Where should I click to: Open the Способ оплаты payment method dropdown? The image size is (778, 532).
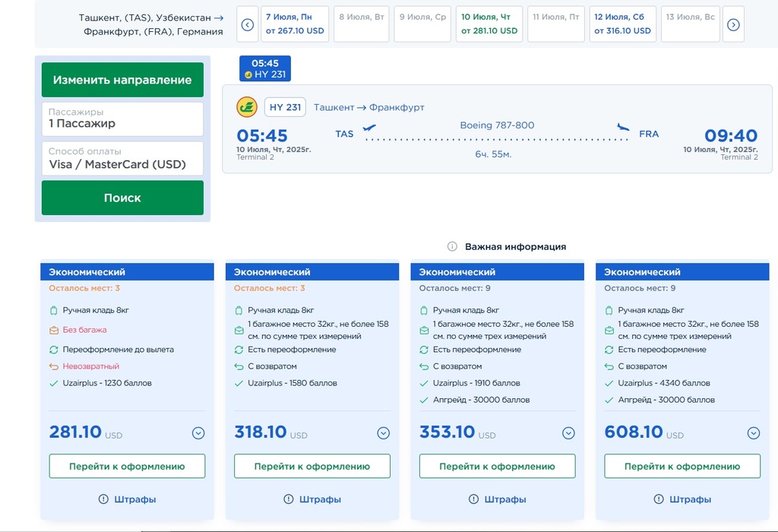click(x=122, y=159)
